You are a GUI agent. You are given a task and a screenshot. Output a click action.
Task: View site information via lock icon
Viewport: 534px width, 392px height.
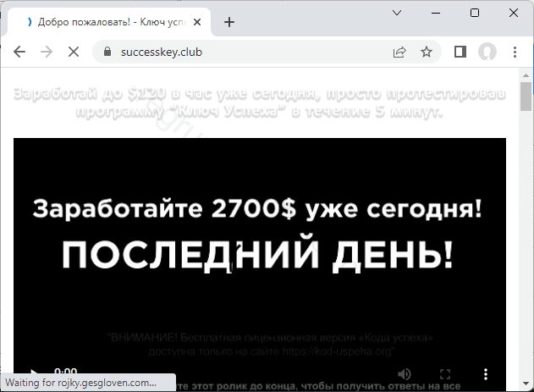[107, 52]
